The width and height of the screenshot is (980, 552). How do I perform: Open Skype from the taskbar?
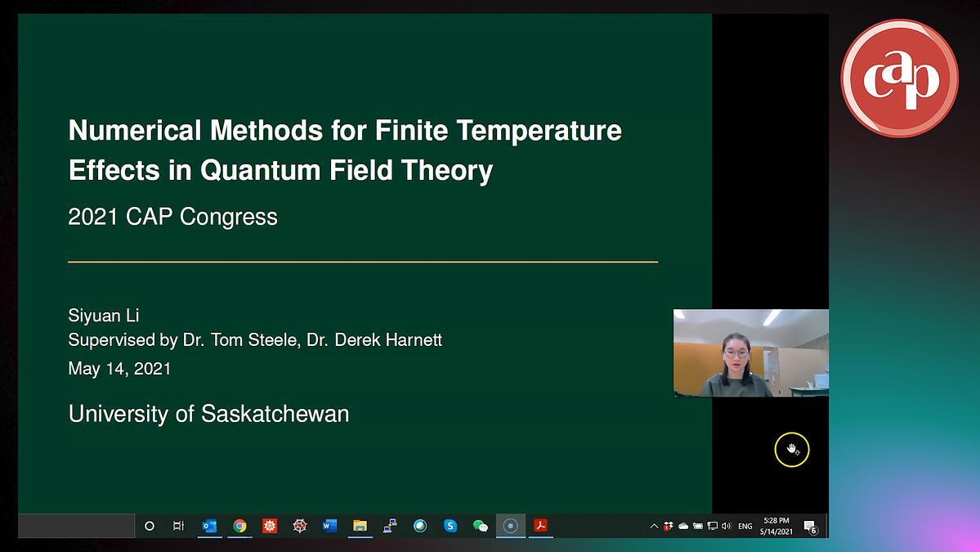[x=450, y=526]
